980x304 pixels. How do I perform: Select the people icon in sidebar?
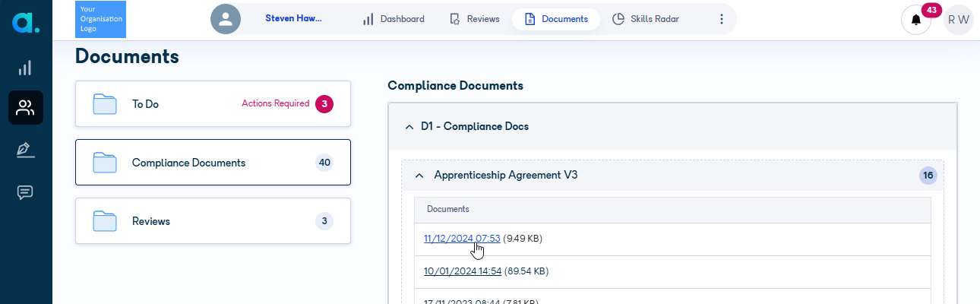click(25, 108)
